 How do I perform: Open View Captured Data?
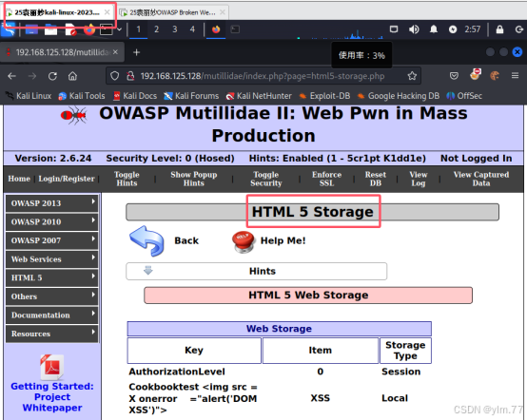pyautogui.click(x=481, y=179)
